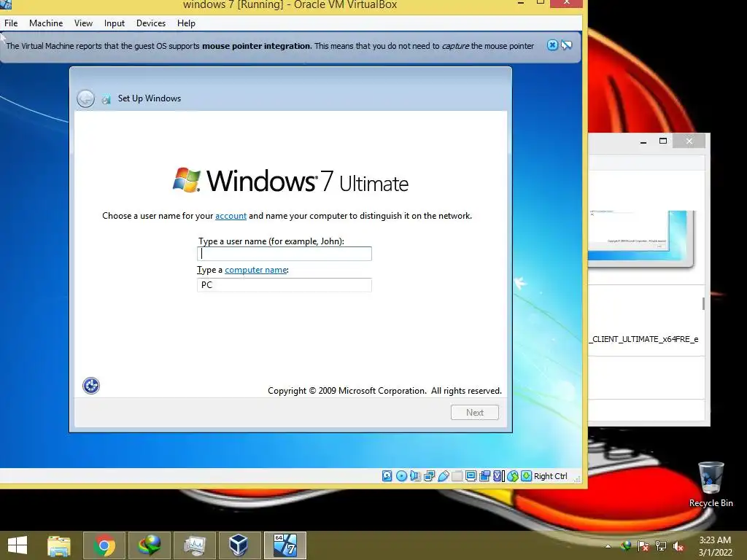747x560 pixels.
Task: Click the keyboard capture green arrow icon
Action: point(526,475)
